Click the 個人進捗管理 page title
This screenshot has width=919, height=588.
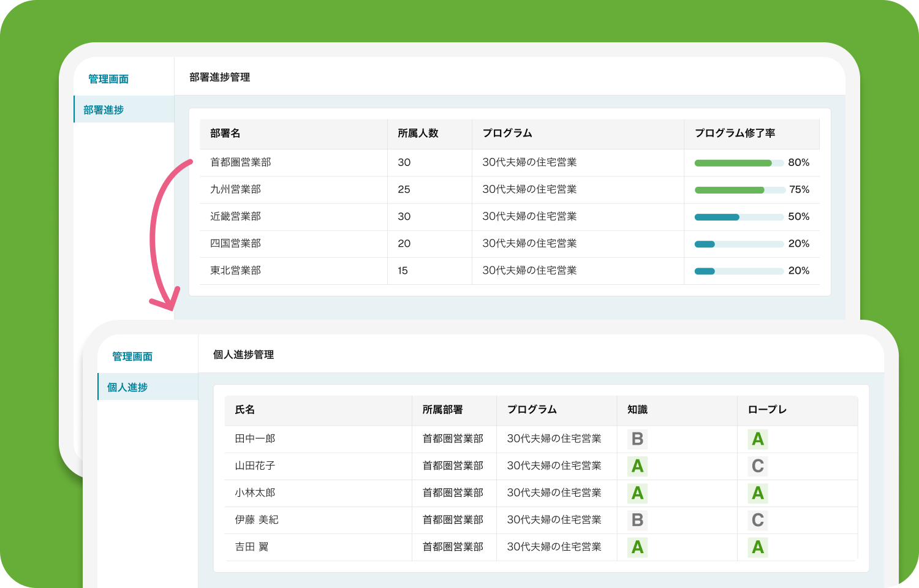point(243,355)
